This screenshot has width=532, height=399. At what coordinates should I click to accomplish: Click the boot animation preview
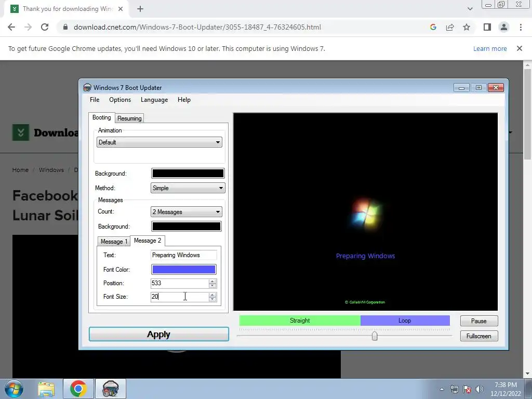[x=365, y=212]
